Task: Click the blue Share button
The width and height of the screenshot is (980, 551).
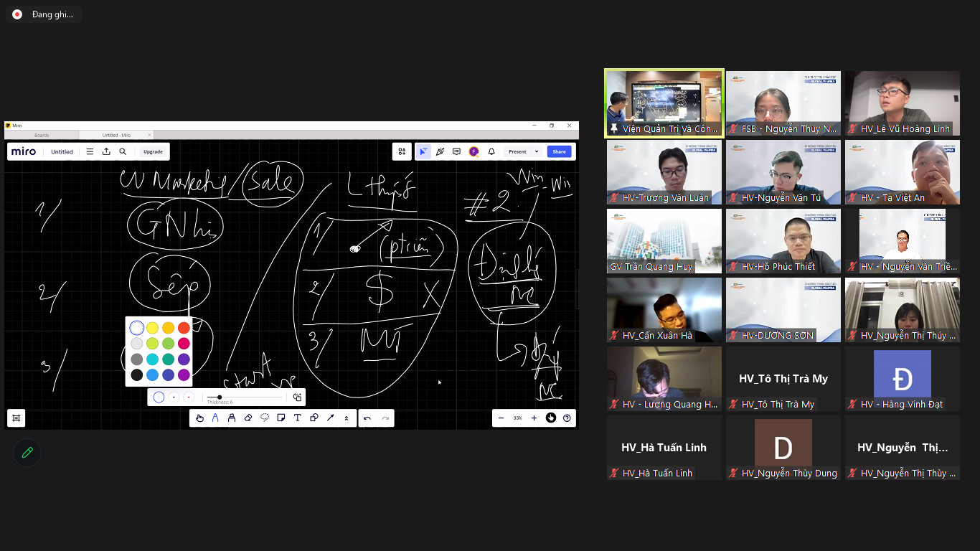Action: click(x=559, y=151)
